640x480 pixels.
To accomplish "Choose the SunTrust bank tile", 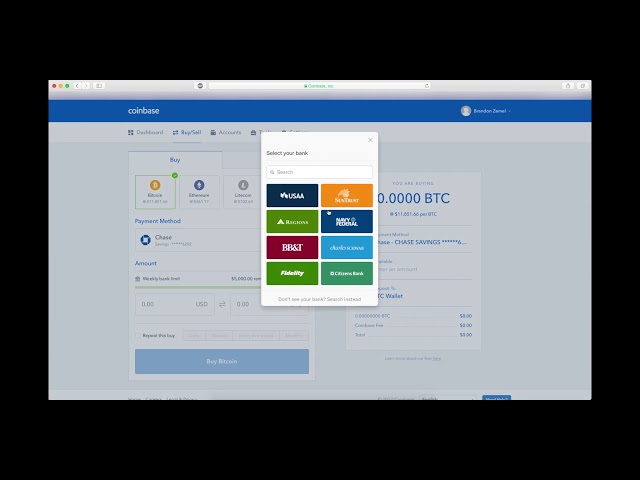I will [347, 196].
